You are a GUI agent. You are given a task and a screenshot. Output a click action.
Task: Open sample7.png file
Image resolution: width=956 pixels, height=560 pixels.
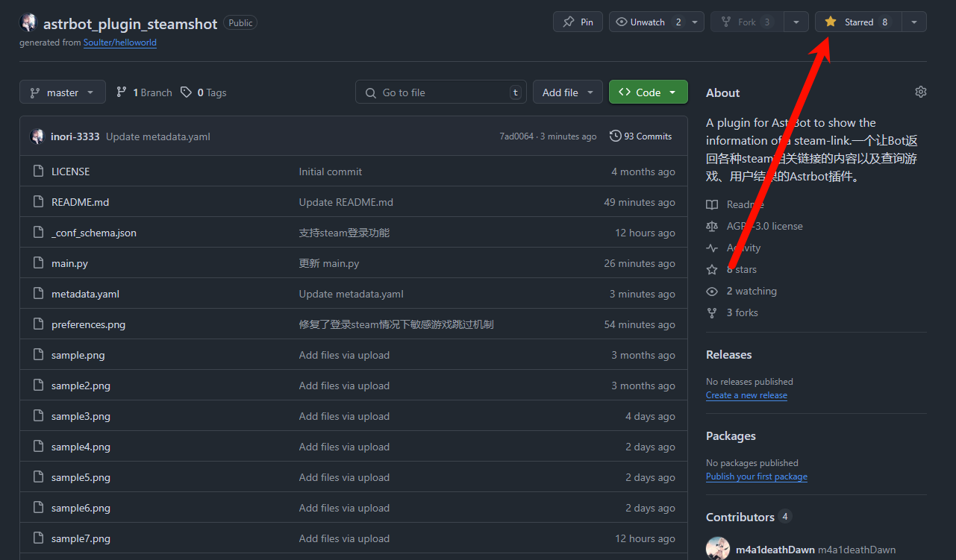coord(81,538)
